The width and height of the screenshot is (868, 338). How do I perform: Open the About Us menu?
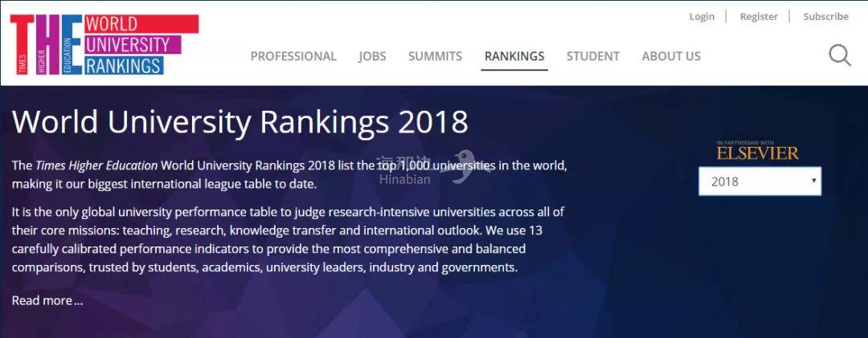pyautogui.click(x=671, y=56)
